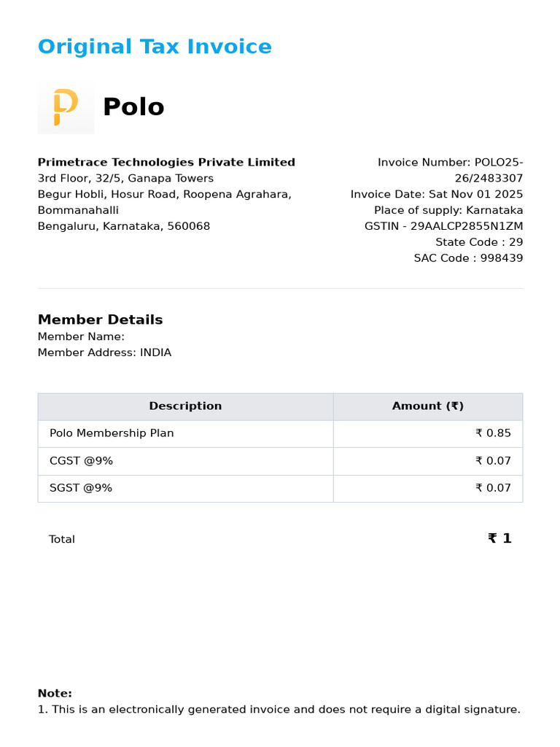This screenshot has width=560, height=747.
Task: Click the Invoice Number line
Action: [450, 163]
